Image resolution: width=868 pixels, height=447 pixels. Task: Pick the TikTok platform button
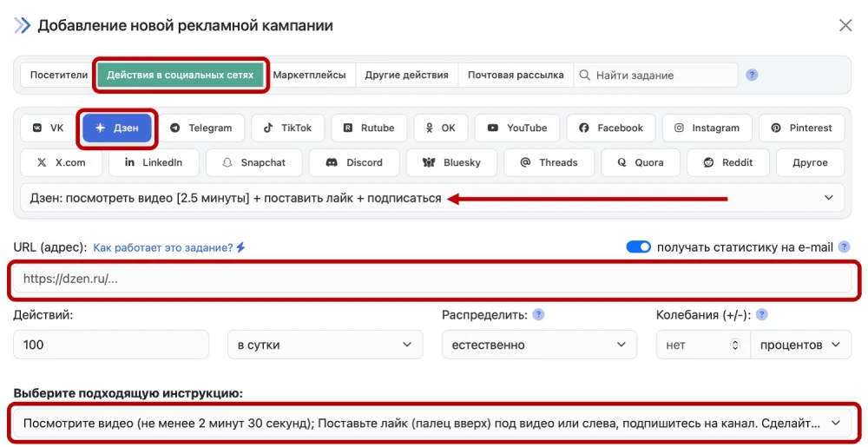pos(288,128)
